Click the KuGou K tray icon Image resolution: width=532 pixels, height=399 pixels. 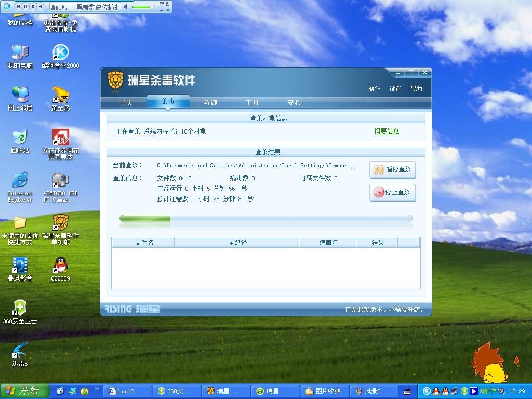click(x=427, y=391)
